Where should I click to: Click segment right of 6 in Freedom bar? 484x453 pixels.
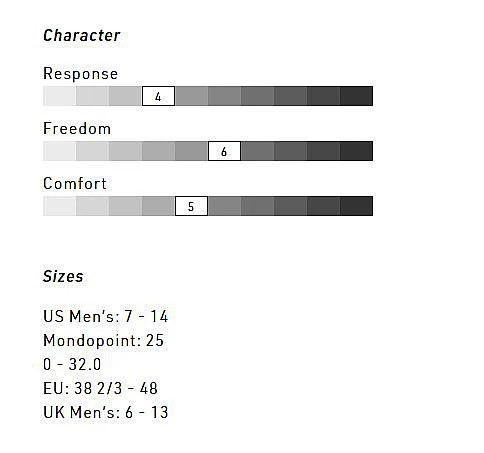coord(257,151)
